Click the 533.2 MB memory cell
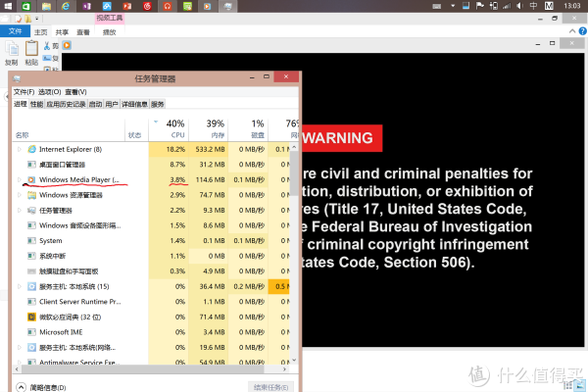The width and height of the screenshot is (588, 392). 210,149
